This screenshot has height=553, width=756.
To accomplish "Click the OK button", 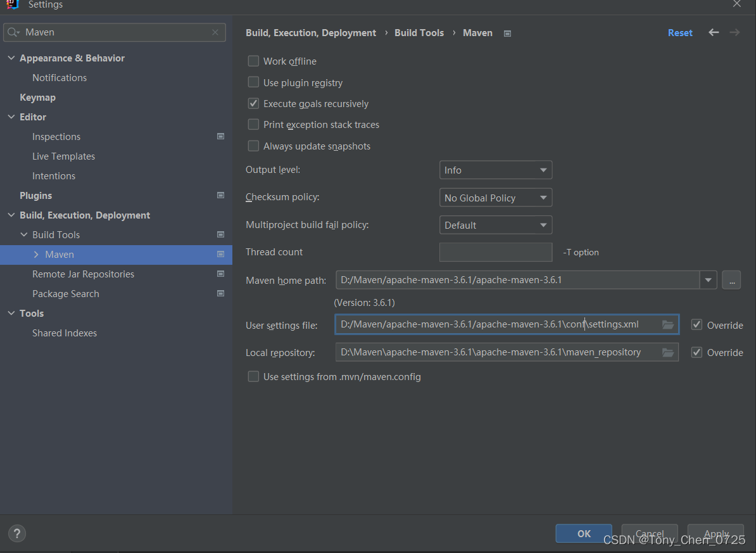I will [584, 533].
